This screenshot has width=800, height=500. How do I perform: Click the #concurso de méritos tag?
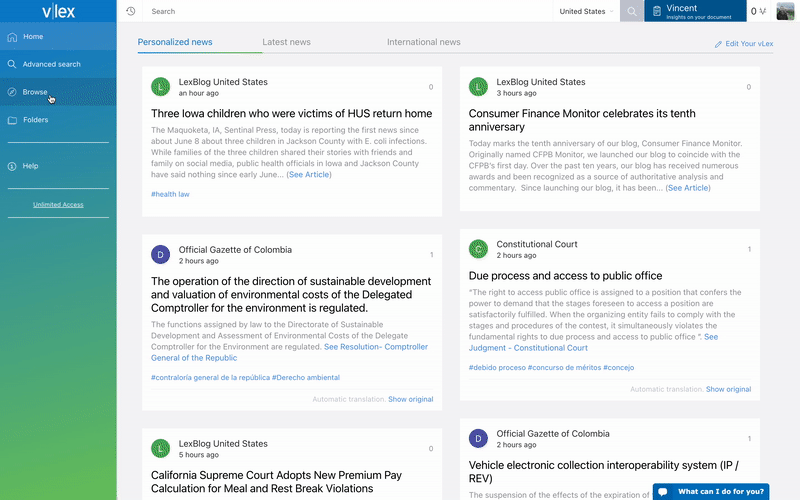564,367
